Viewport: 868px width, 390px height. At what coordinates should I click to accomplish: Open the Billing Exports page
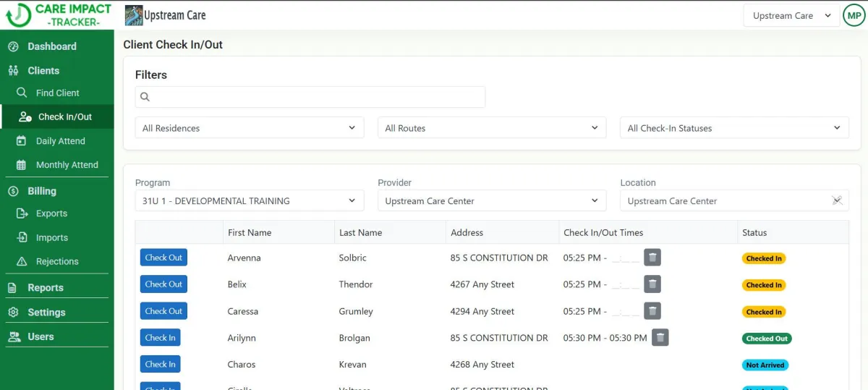[51, 213]
